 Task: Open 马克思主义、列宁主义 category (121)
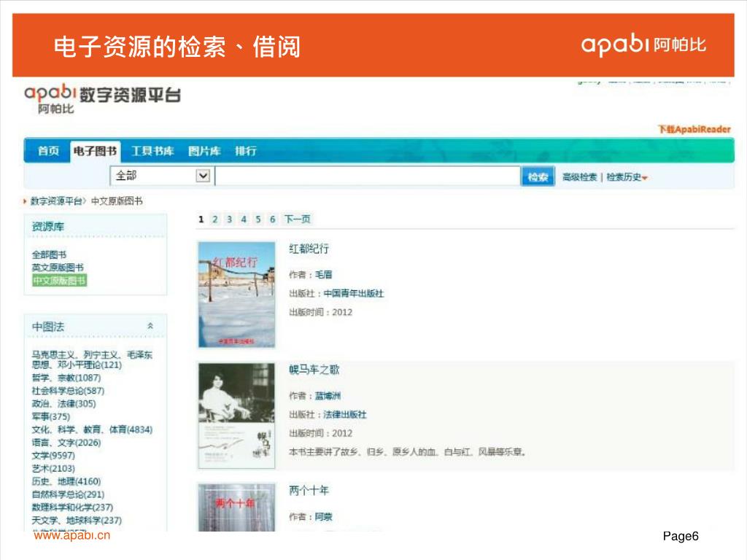pos(92,359)
